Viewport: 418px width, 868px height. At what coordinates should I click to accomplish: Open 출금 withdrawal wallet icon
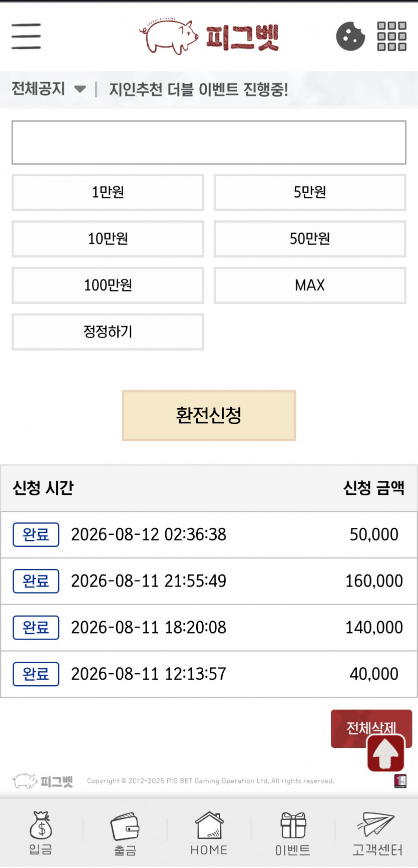[125, 832]
